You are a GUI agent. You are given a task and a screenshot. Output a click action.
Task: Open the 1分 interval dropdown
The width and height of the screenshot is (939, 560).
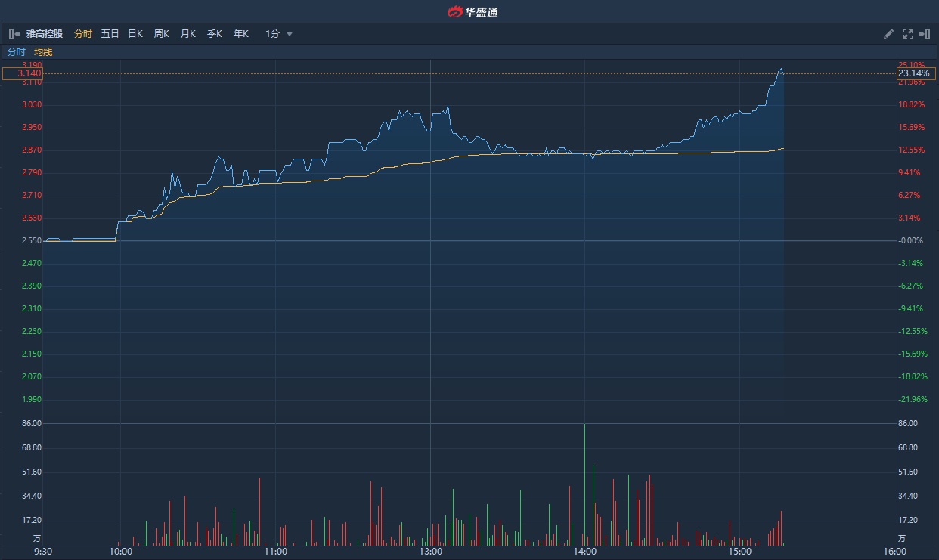273,34
